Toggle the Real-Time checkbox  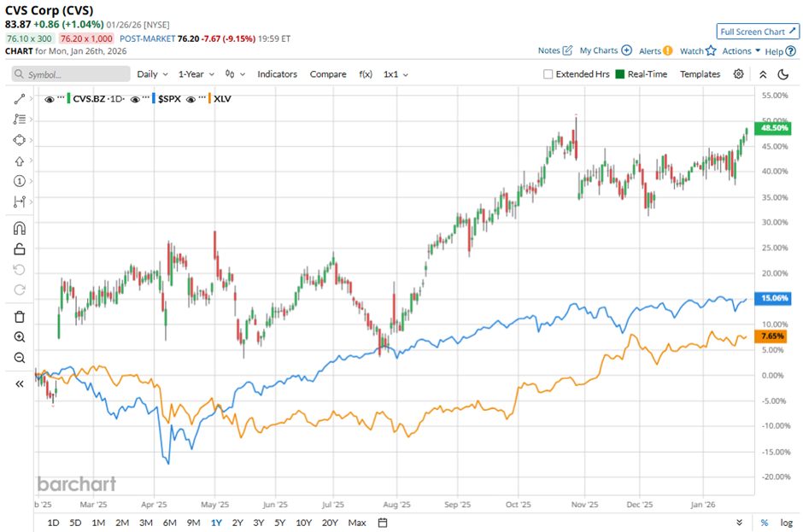(x=620, y=74)
